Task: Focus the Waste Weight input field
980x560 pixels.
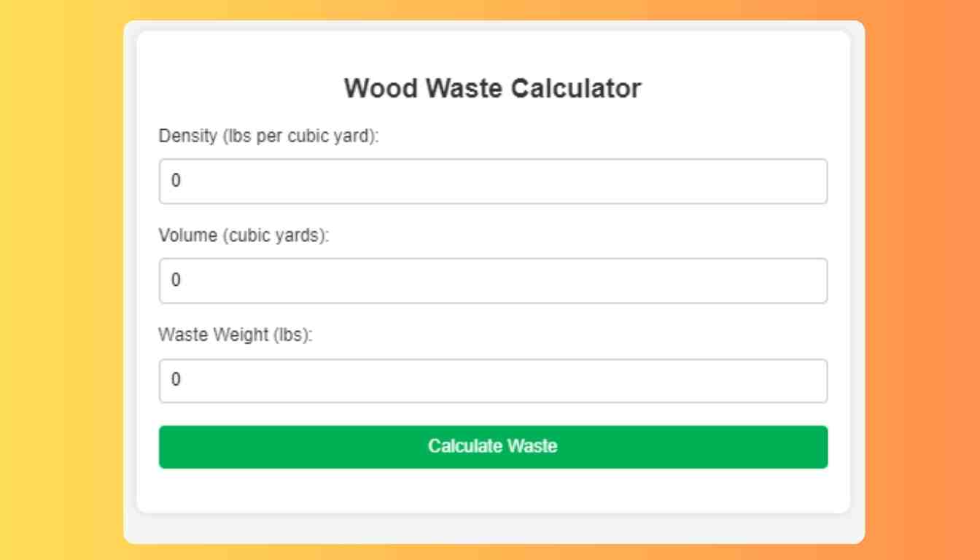Action: (x=492, y=380)
